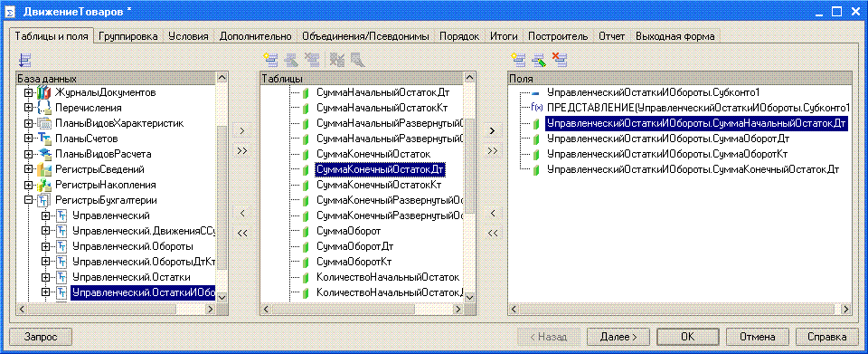Click the Перечисления braces icon
The width and height of the screenshot is (868, 354).
point(44,108)
